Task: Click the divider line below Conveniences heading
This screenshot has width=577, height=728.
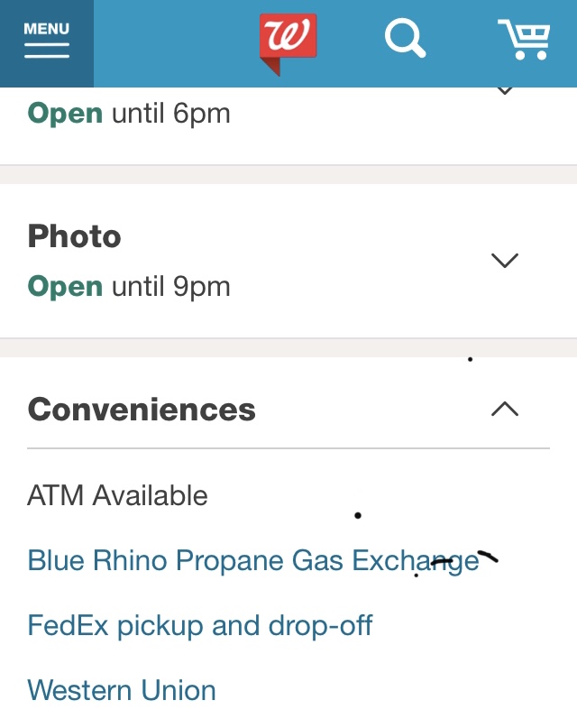Action: [x=288, y=447]
